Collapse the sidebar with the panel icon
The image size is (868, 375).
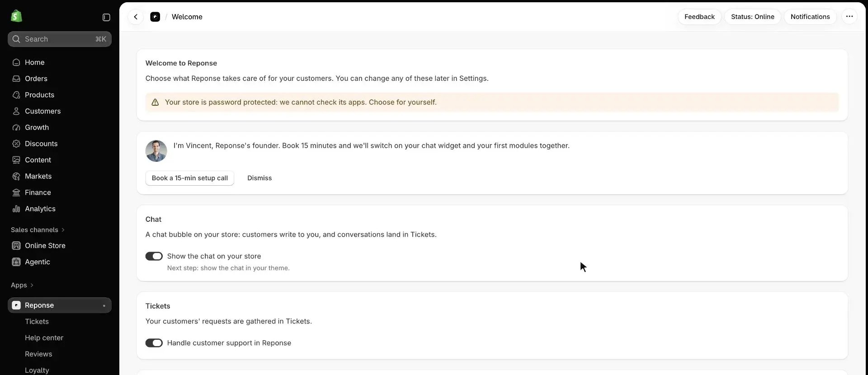[106, 17]
